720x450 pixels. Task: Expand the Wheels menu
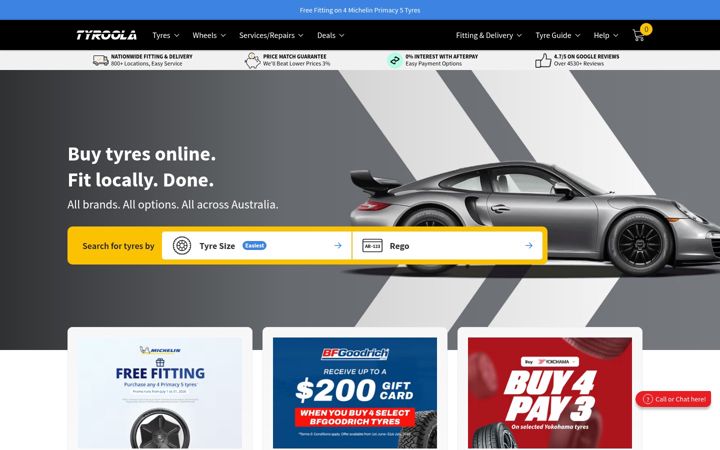209,35
